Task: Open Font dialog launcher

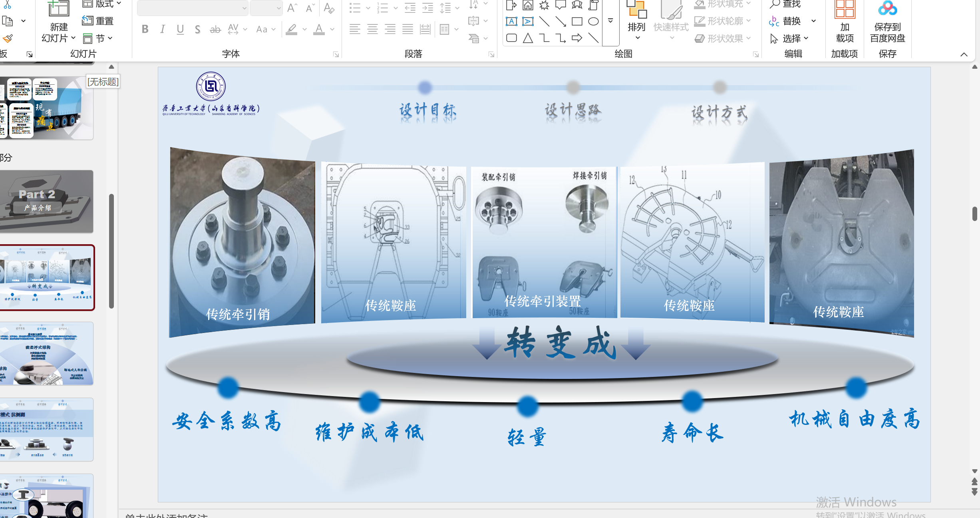Action: pyautogui.click(x=336, y=54)
